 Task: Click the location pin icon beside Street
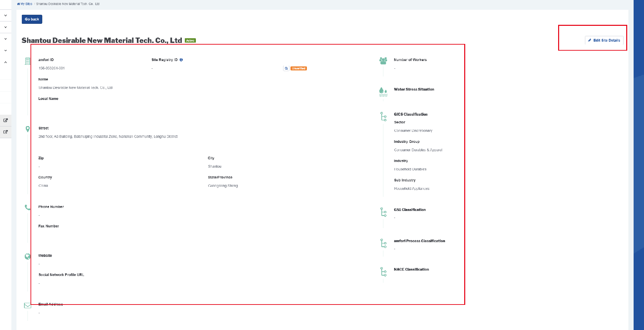28,129
